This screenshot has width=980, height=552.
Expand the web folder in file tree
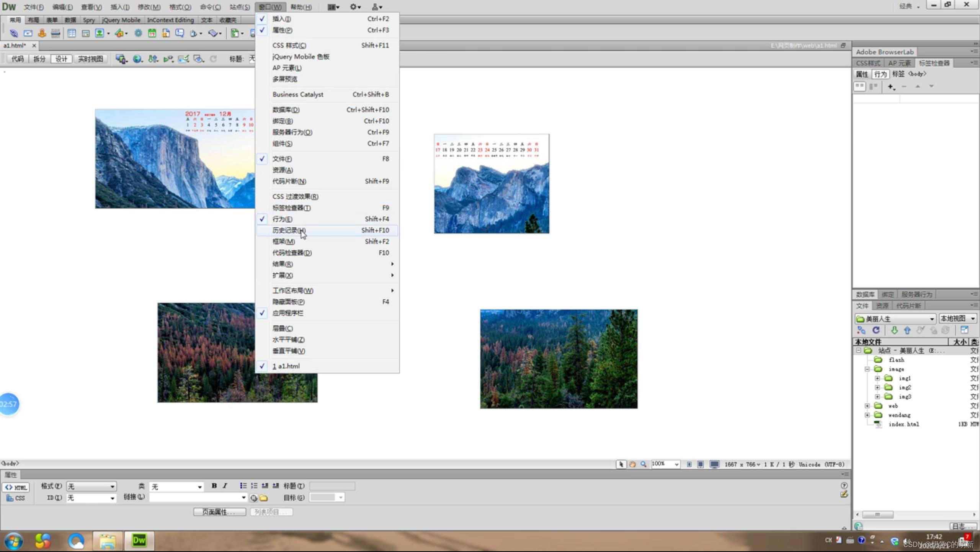tap(867, 406)
